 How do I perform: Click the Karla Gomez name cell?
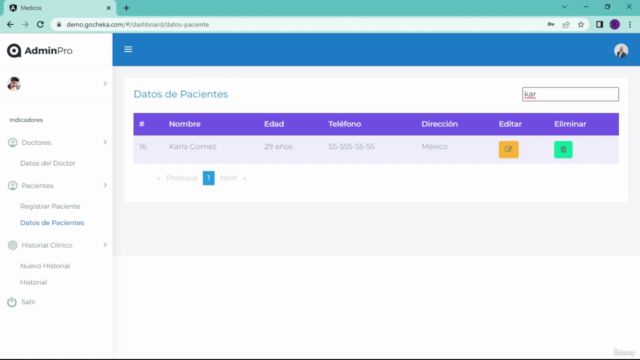192,147
